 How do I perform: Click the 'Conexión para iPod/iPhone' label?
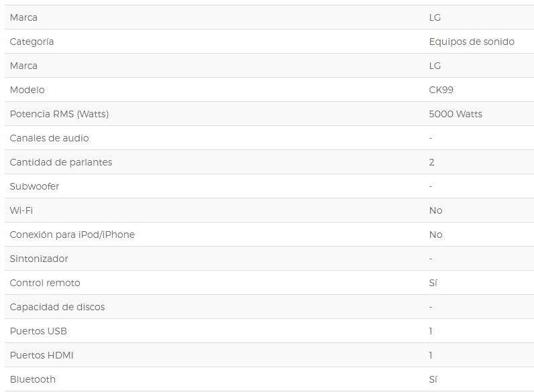point(72,235)
